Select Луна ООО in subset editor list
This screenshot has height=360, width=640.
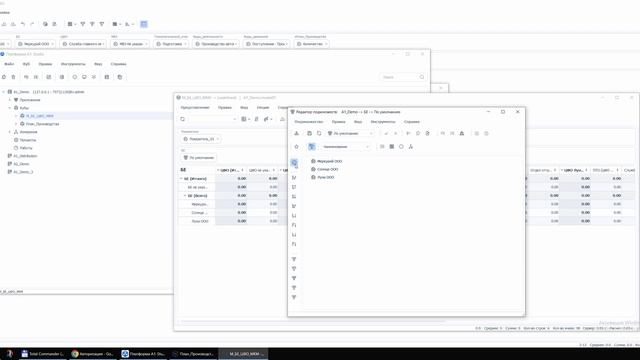(325, 177)
